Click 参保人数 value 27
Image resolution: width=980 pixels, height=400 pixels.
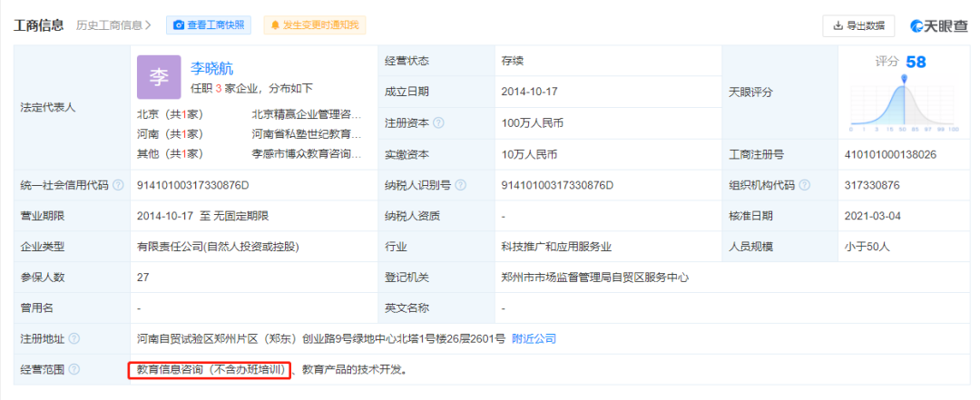pyautogui.click(x=143, y=278)
